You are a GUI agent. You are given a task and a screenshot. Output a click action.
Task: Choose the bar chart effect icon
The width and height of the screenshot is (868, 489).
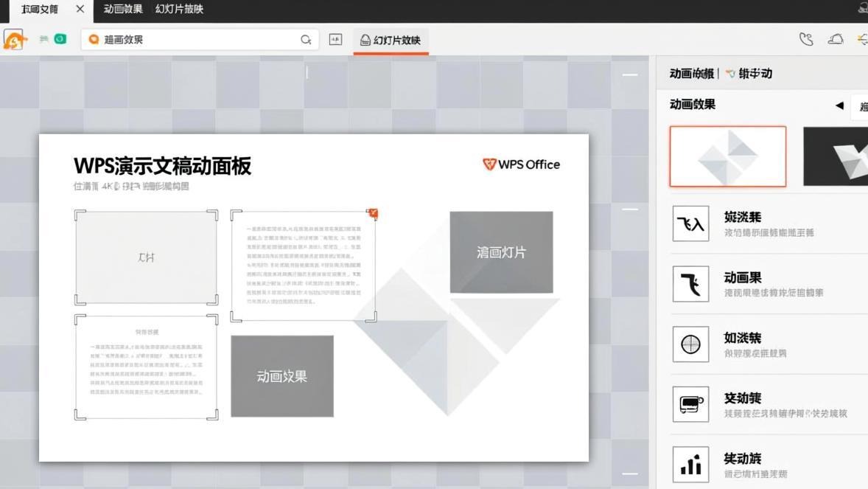click(690, 465)
